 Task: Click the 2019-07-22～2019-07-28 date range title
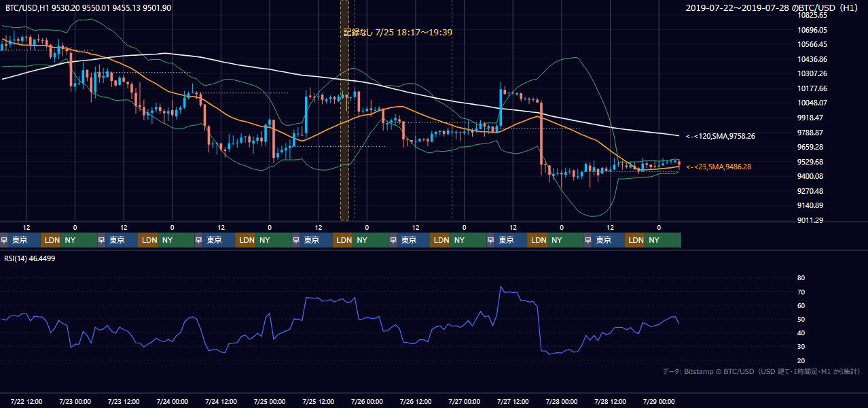(772, 7)
